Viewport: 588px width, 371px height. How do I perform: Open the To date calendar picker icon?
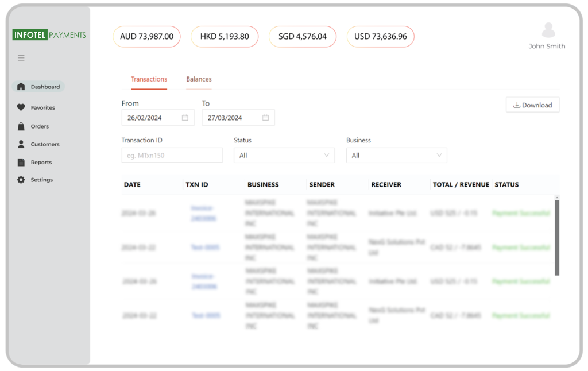(x=265, y=118)
